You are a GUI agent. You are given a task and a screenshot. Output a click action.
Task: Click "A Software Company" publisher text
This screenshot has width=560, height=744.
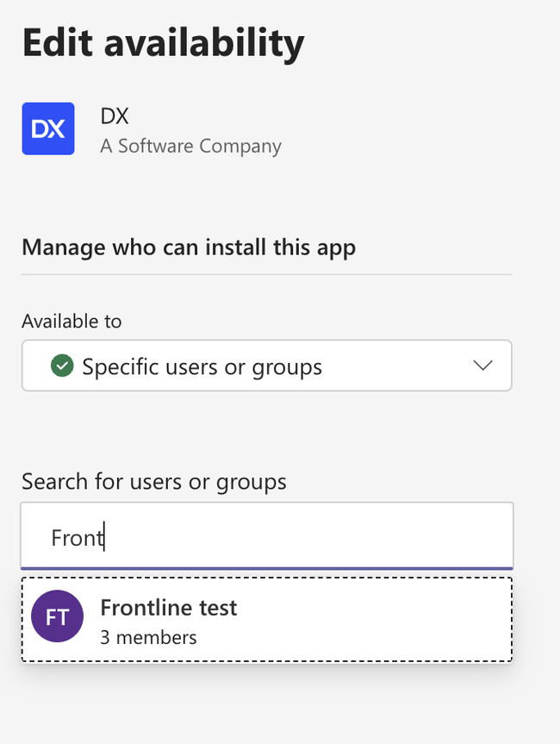(190, 146)
